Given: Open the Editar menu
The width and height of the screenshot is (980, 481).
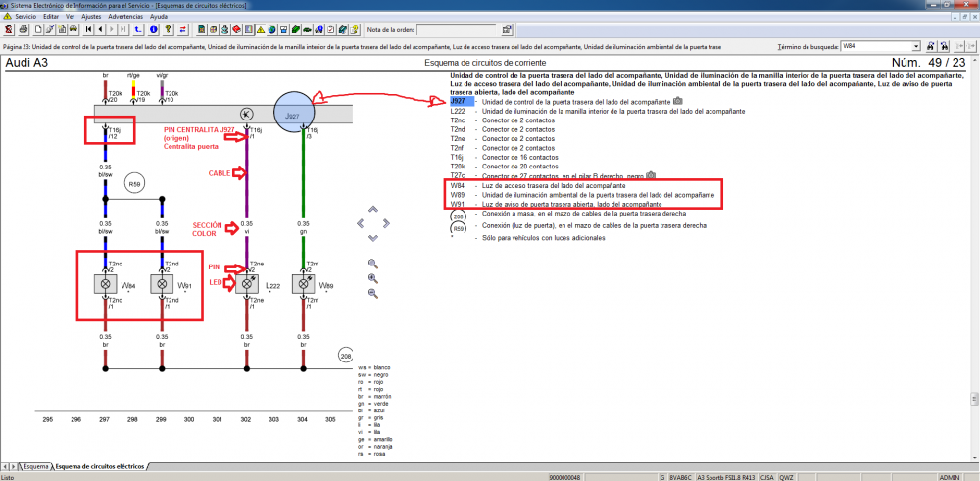Looking at the screenshot, I should (x=51, y=16).
